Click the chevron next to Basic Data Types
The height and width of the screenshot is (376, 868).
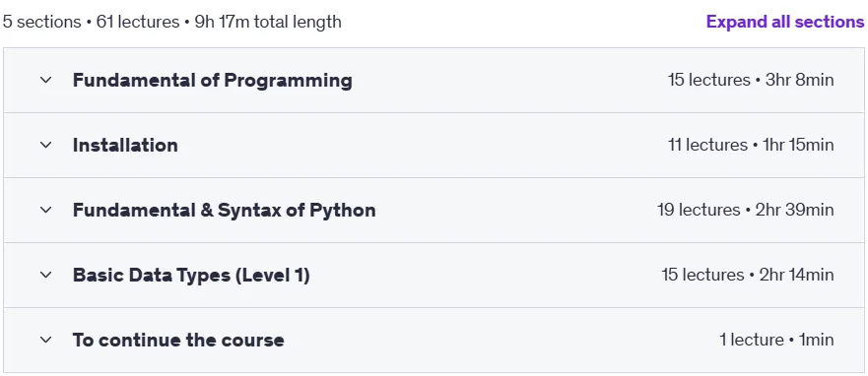pyautogui.click(x=46, y=275)
